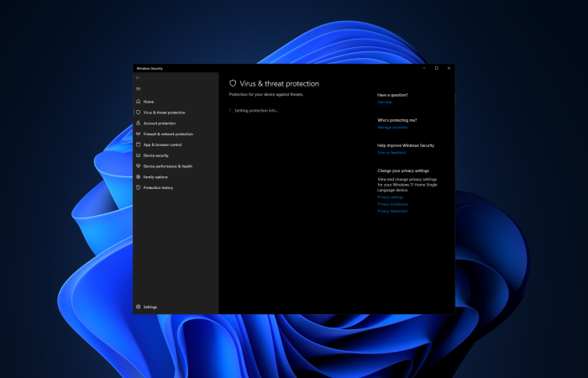Click 'Change your privacy settings' heading

point(403,171)
